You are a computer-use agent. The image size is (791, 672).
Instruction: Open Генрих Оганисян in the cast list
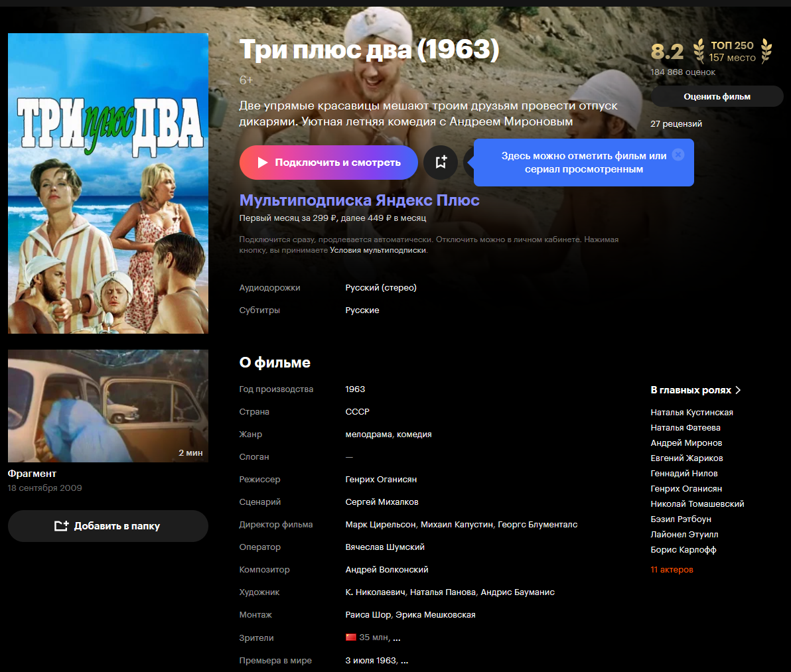pos(686,488)
